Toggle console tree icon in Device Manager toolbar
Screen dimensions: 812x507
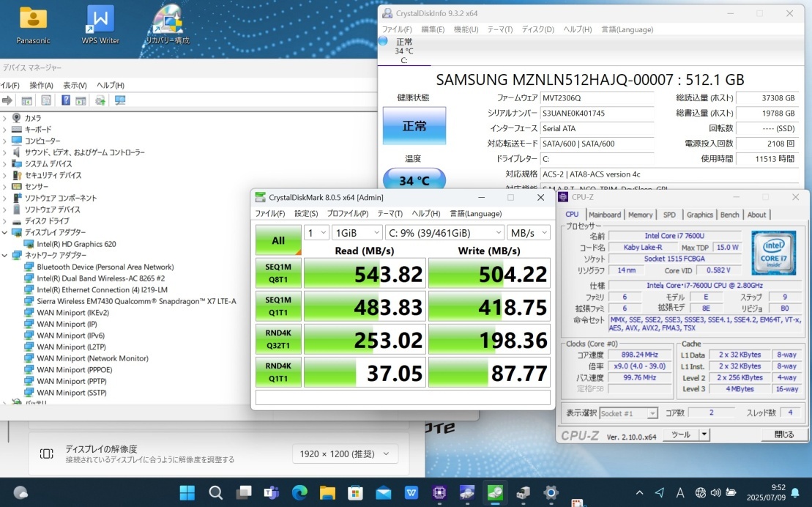pyautogui.click(x=27, y=100)
